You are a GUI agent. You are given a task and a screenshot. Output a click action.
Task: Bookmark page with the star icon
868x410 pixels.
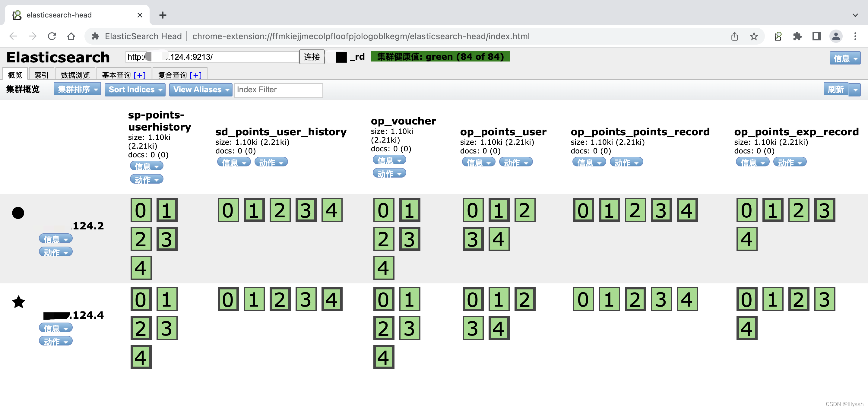pyautogui.click(x=754, y=36)
